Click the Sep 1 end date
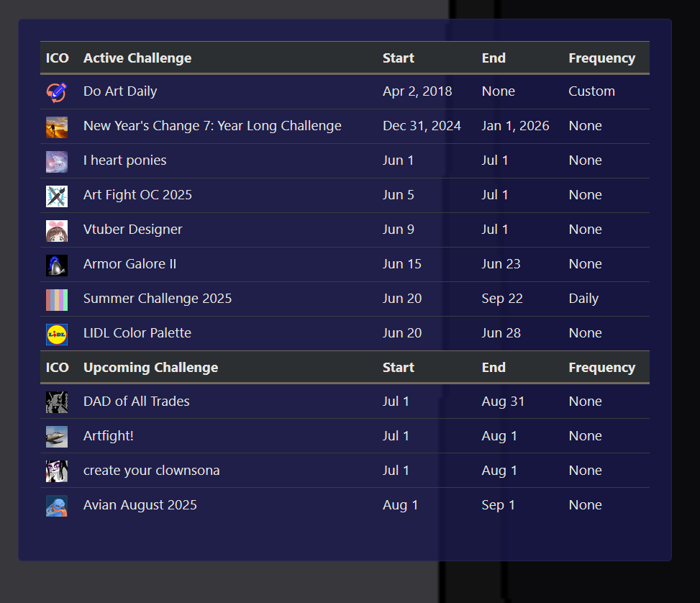Screen dimensions: 700x603 coord(499,504)
